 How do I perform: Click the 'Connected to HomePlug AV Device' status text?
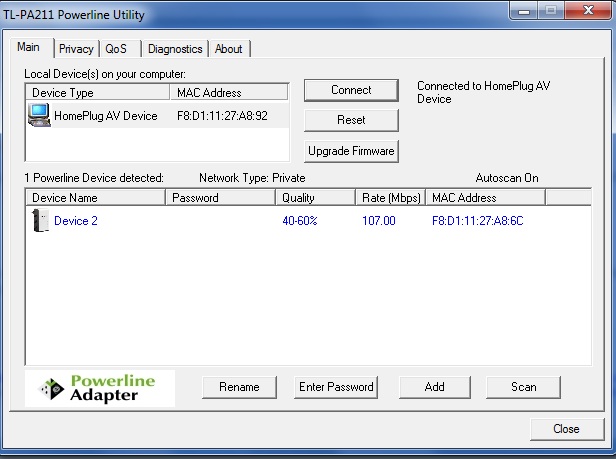484,92
